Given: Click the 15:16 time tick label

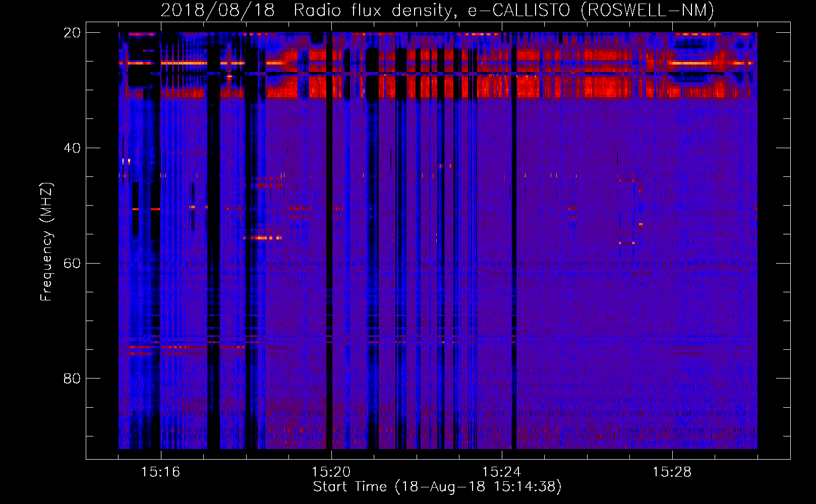Looking at the screenshot, I should pyautogui.click(x=160, y=472).
